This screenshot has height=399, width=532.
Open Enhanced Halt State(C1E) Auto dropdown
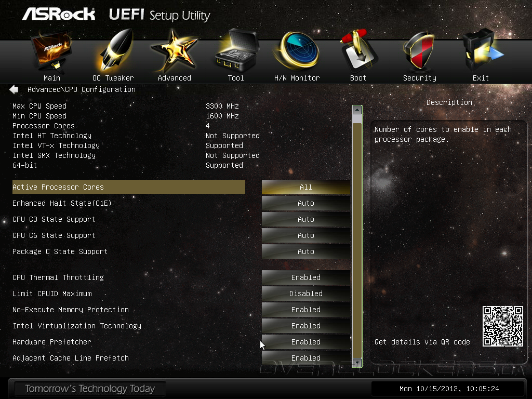pyautogui.click(x=305, y=203)
